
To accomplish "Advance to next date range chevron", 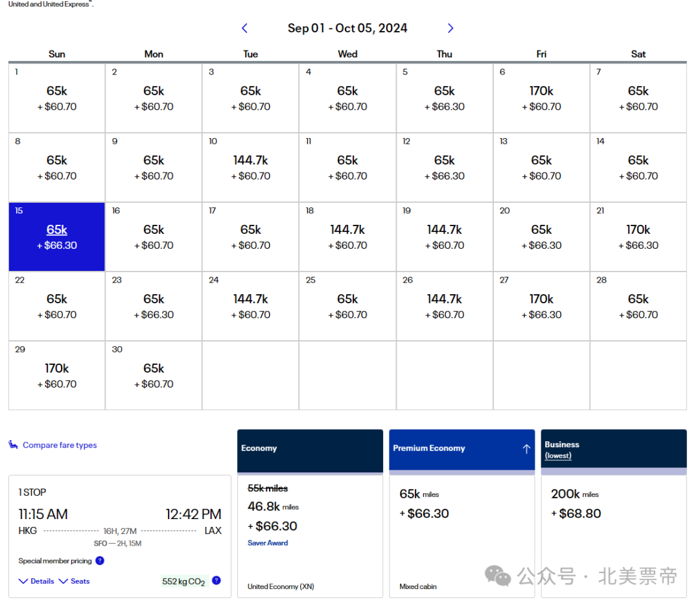I will coord(450,28).
